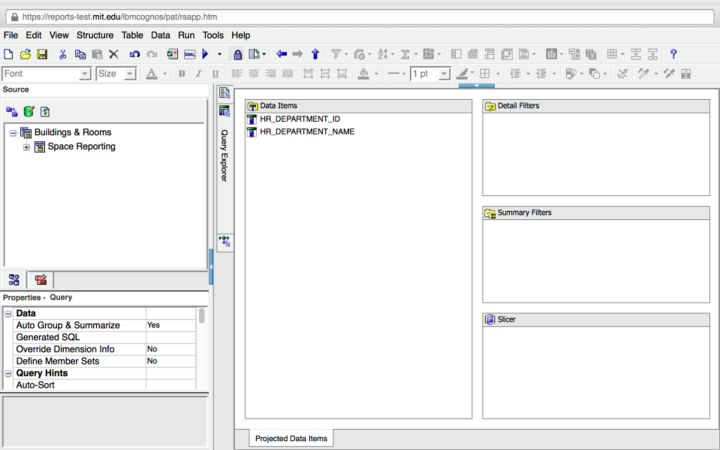
Task: Click the Delete X icon
Action: (113, 54)
